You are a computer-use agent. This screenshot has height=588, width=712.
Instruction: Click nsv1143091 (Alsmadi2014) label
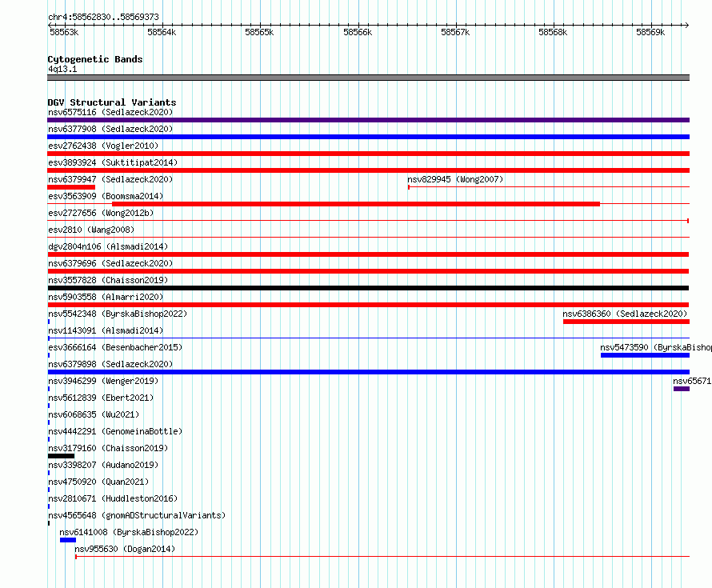tap(106, 330)
